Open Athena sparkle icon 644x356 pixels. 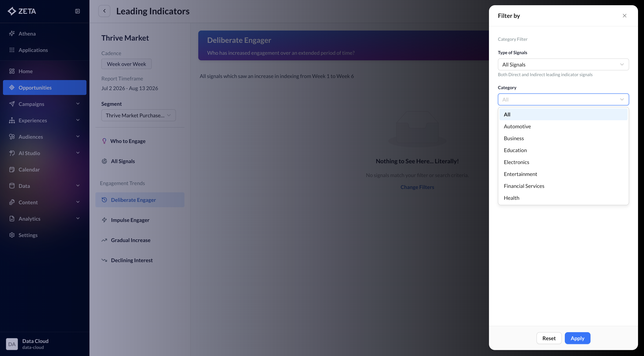(x=12, y=34)
